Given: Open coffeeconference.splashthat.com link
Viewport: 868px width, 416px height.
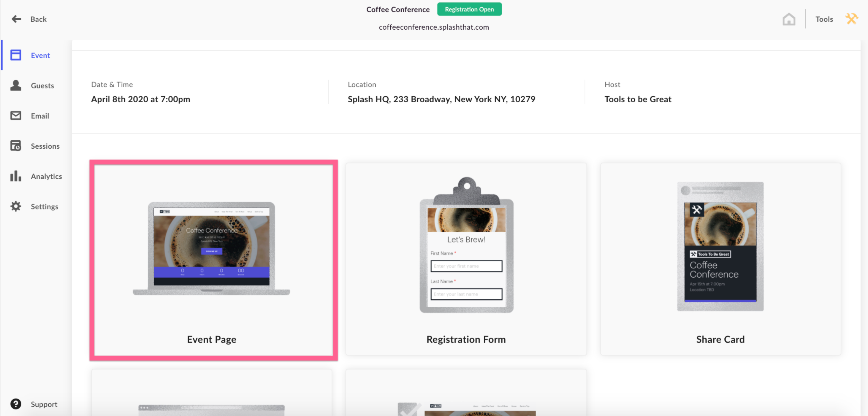Looking at the screenshot, I should [434, 27].
